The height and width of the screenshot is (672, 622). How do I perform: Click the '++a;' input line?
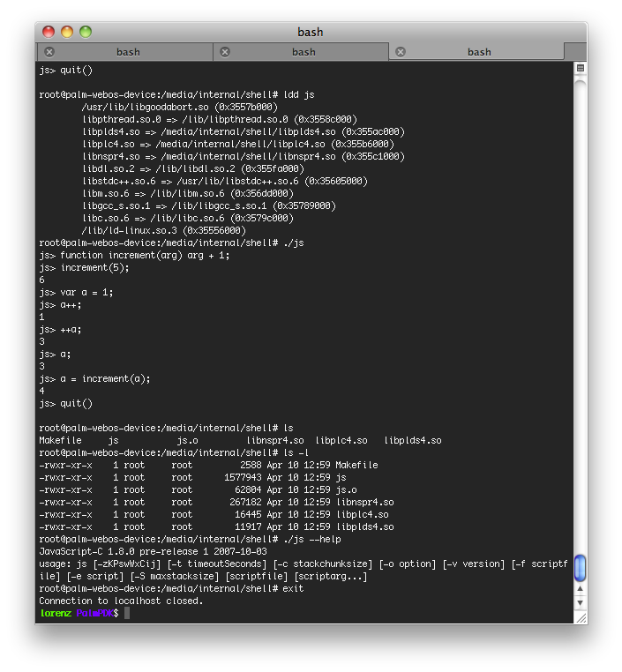coord(60,330)
